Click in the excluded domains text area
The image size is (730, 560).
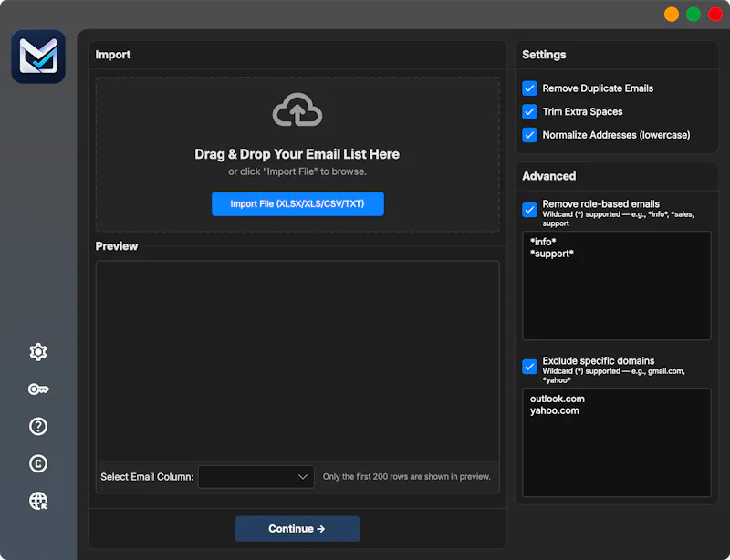[x=617, y=442]
